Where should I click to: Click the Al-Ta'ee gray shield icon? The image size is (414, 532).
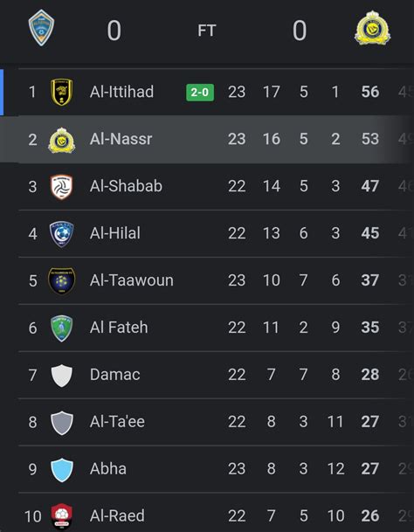61,423
